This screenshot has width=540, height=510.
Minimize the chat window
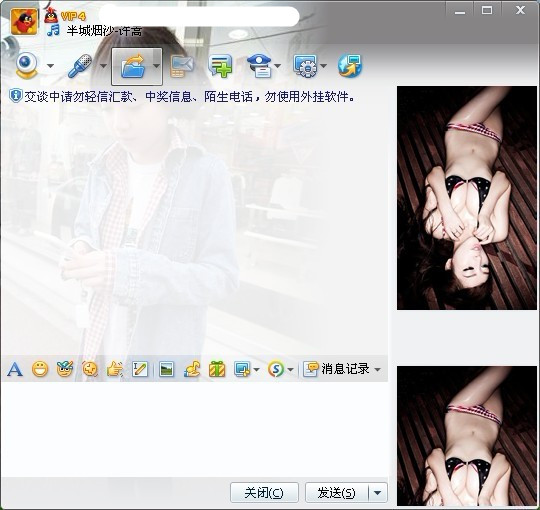click(x=460, y=11)
